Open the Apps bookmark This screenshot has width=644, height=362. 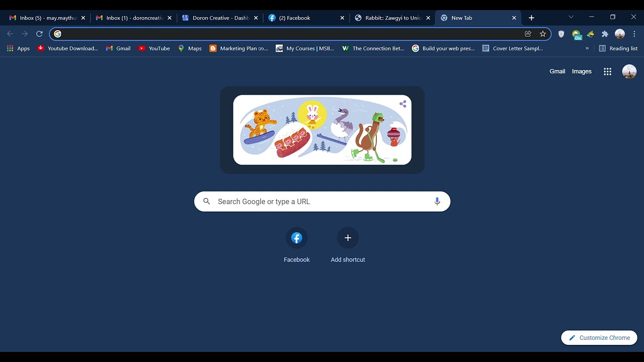(18, 48)
